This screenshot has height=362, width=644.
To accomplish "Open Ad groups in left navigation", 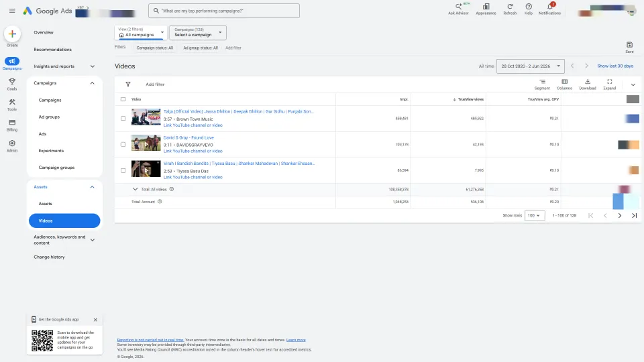I will coord(49,117).
